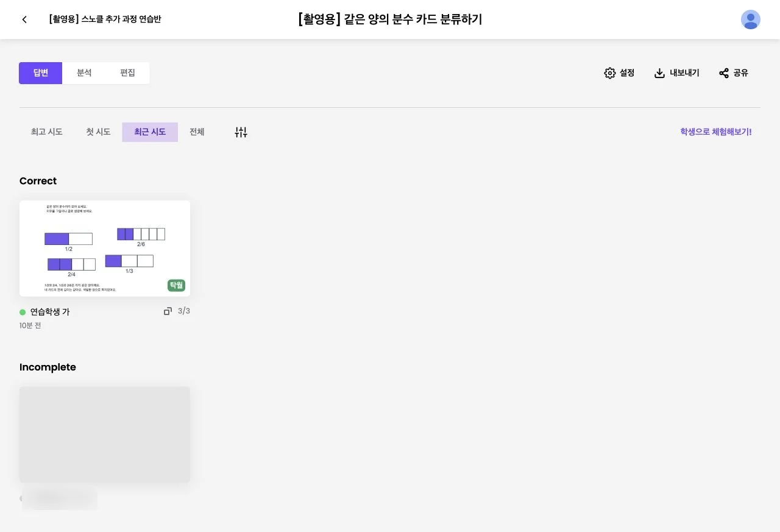Select the 첫 시도 filter
Screen dimensions: 780x532
(x=98, y=132)
